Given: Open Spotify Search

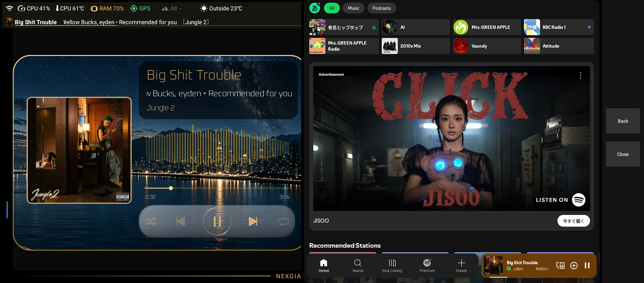Looking at the screenshot, I should (x=358, y=266).
